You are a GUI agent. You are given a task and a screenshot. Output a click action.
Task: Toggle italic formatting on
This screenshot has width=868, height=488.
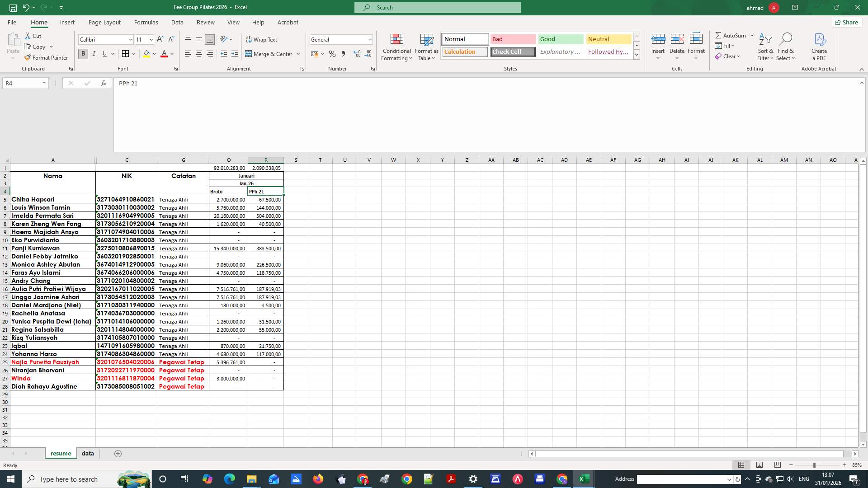[94, 54]
